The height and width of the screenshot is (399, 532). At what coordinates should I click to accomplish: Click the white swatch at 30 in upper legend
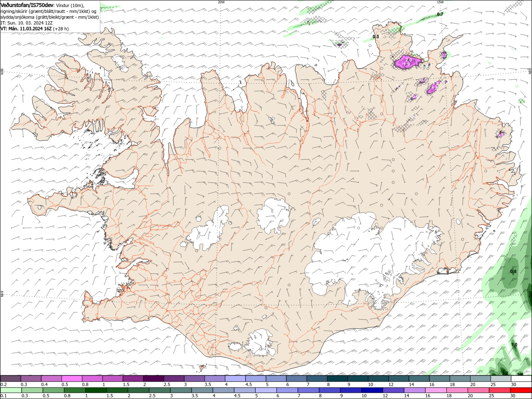[x=521, y=379]
